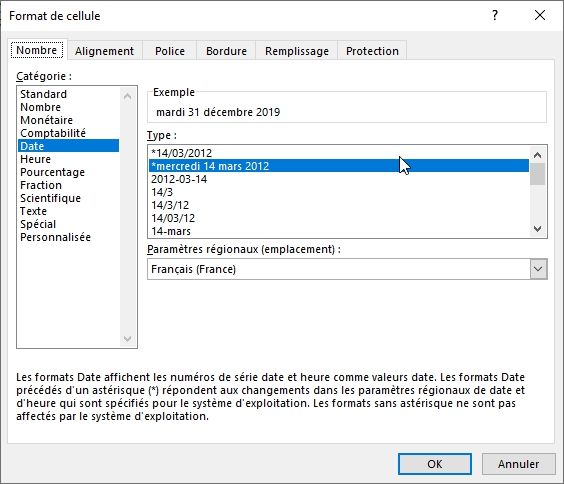Select Pourcentage category
This screenshot has height=484, width=564.
pyautogui.click(x=68, y=172)
